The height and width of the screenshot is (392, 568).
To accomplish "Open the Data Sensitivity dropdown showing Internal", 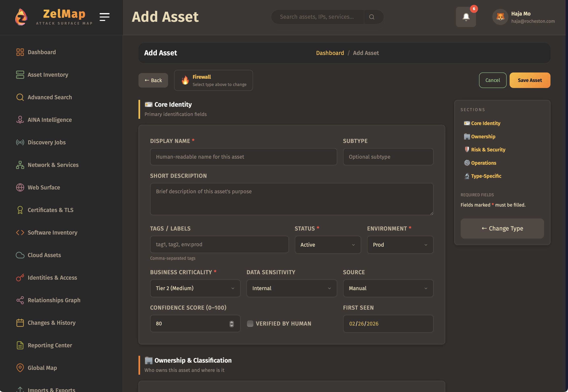I will click(x=291, y=288).
